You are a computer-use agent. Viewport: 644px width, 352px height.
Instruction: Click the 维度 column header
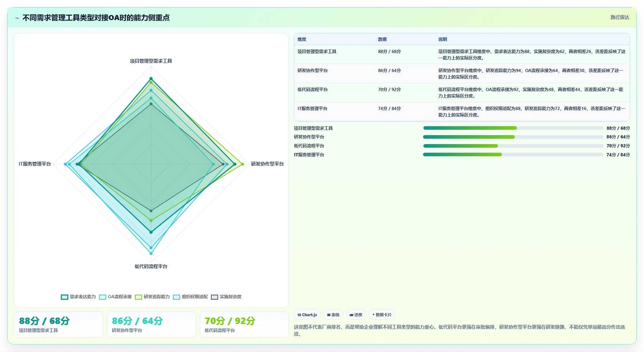click(302, 39)
